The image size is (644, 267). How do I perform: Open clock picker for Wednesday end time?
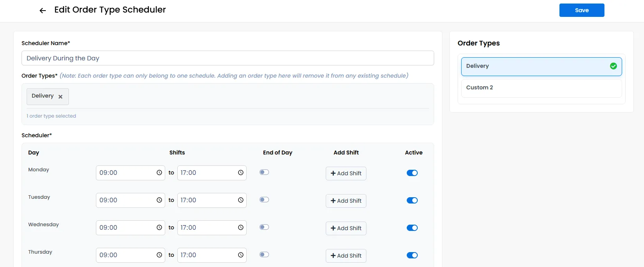coord(241,227)
